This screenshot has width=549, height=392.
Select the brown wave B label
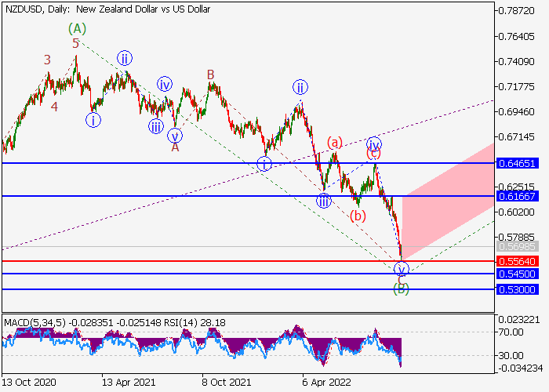[x=211, y=74]
